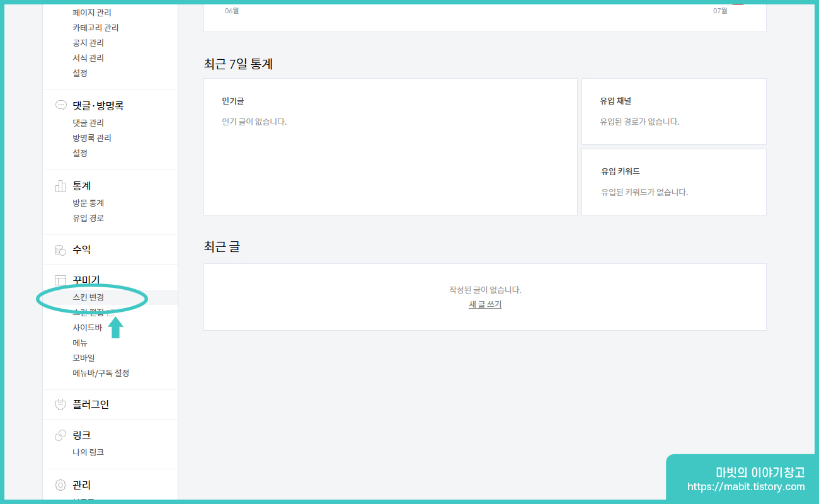Click the 유입 채널 heading
The height and width of the screenshot is (504, 819).
616,101
